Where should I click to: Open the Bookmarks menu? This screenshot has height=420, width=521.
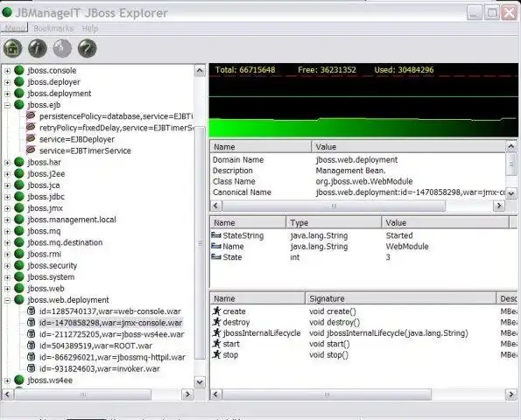pos(53,29)
